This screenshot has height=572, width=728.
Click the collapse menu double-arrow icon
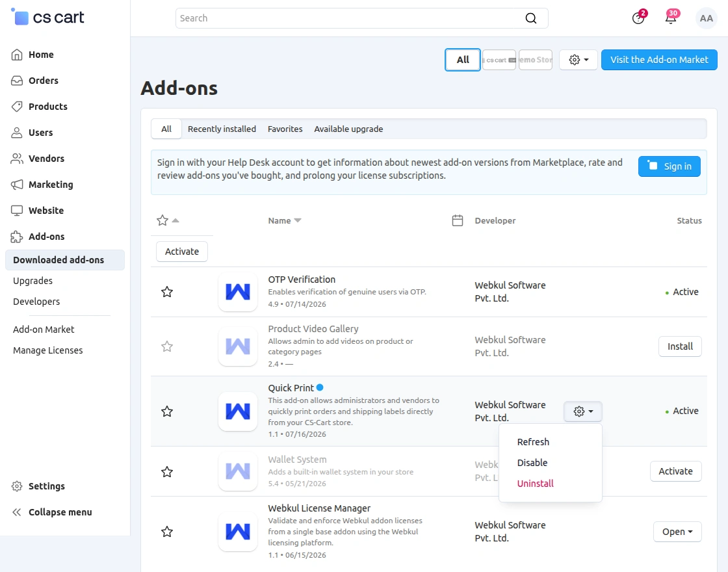(17, 512)
